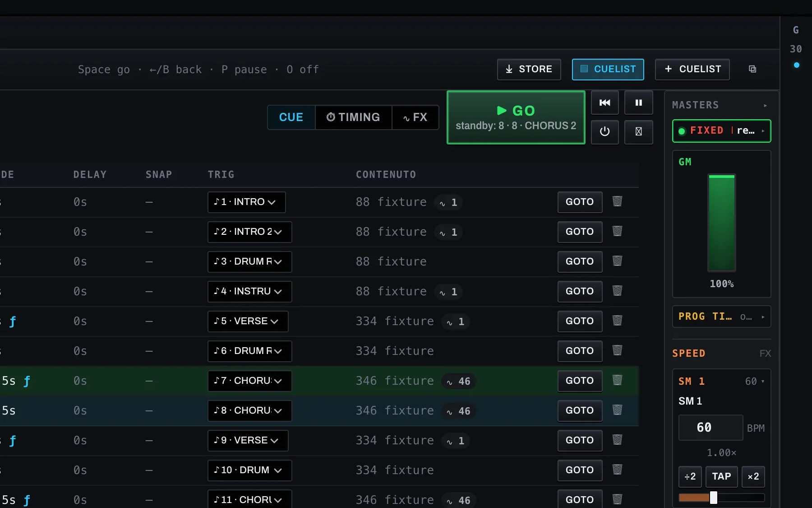Click trash icon in 10 DRUM row
The image size is (812, 508).
click(x=617, y=470)
